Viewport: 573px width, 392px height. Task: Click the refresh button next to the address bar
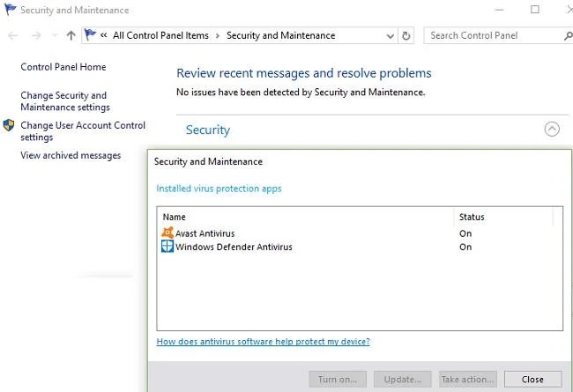point(406,36)
